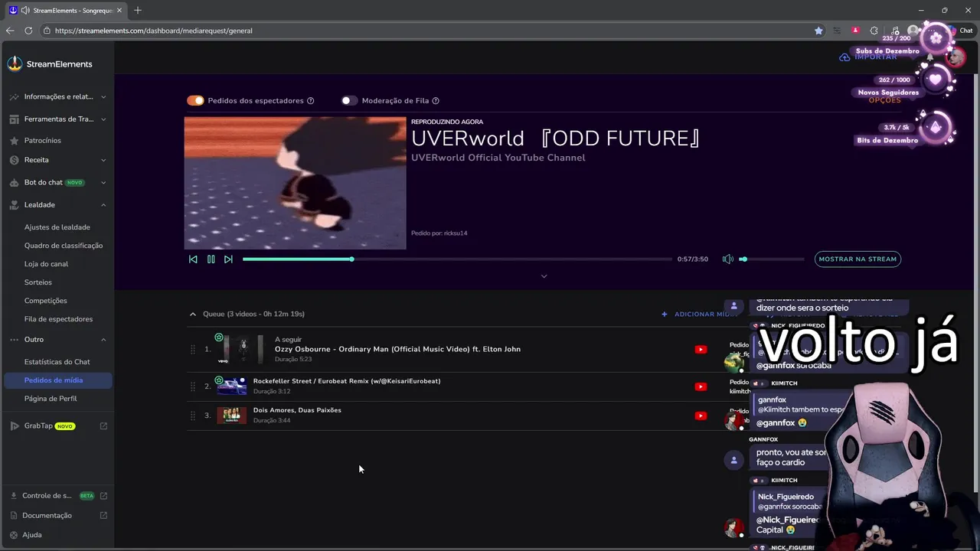Click MOSTRAR NA STREAM button
This screenshot has width=980, height=551.
[857, 259]
